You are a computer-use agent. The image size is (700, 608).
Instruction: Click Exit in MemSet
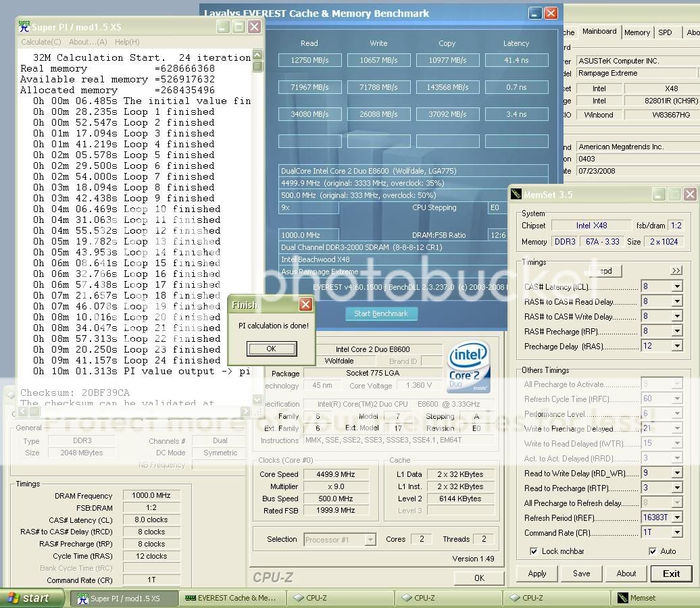pyautogui.click(x=672, y=574)
